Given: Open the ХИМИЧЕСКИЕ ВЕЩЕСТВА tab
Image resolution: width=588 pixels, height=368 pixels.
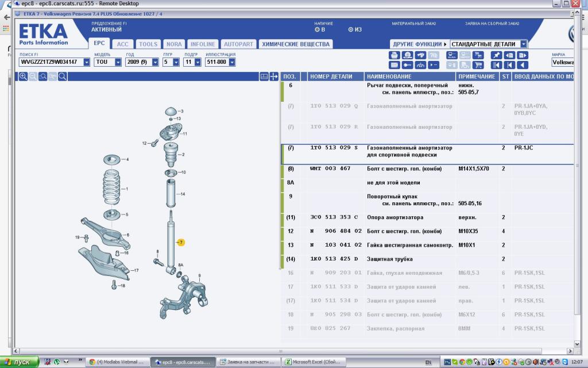Looking at the screenshot, I should pyautogui.click(x=296, y=44).
